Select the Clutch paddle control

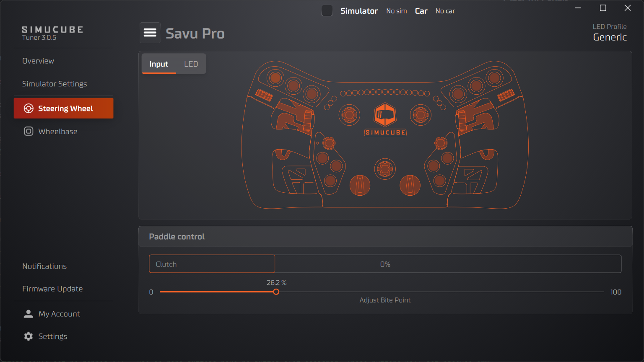(x=212, y=264)
